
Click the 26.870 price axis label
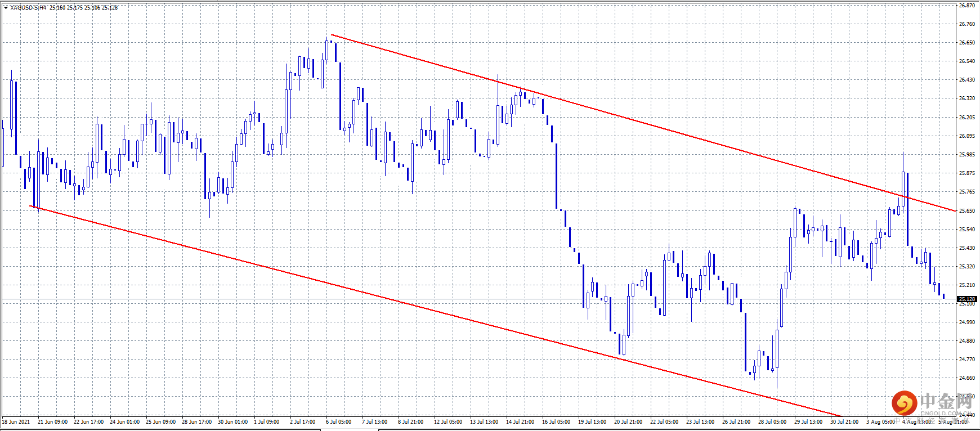click(967, 6)
